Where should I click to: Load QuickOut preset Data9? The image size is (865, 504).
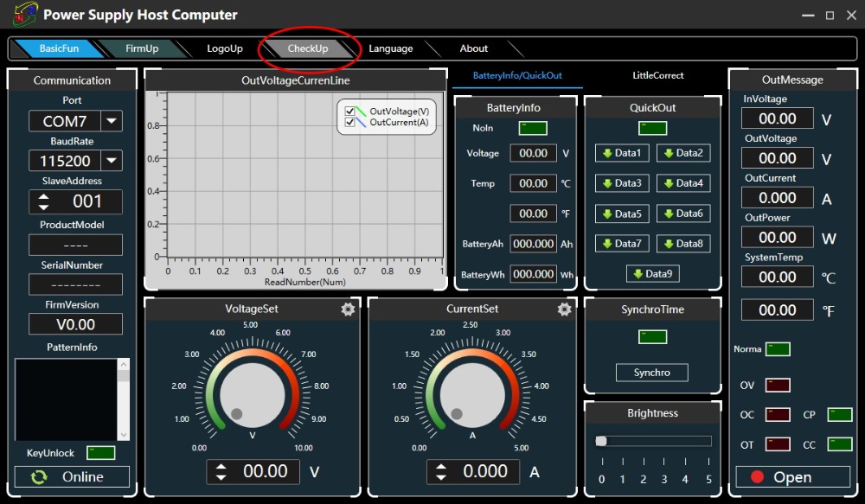652,273
